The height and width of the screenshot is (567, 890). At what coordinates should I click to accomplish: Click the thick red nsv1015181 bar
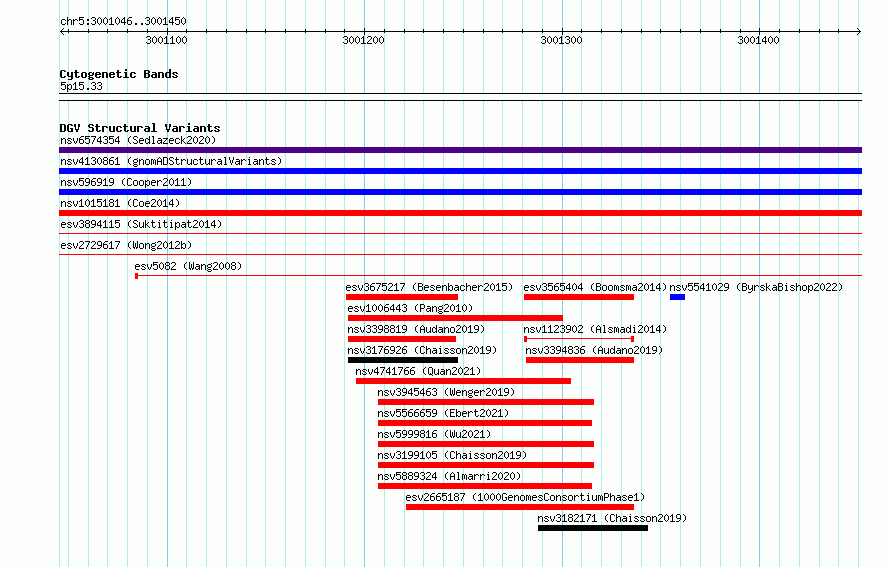coord(460,213)
